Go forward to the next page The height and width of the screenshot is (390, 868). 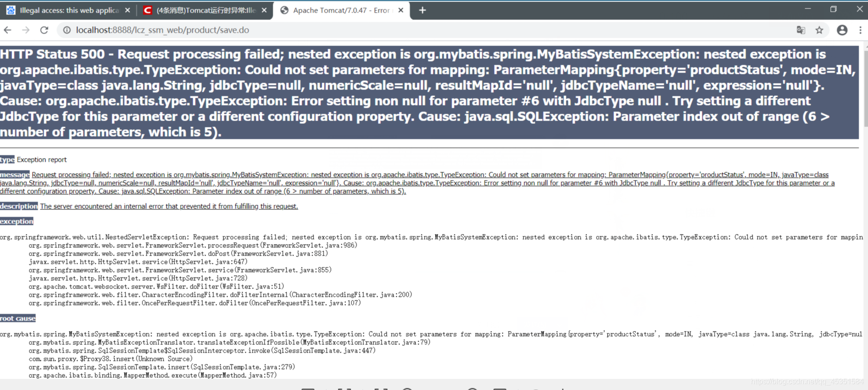click(26, 30)
